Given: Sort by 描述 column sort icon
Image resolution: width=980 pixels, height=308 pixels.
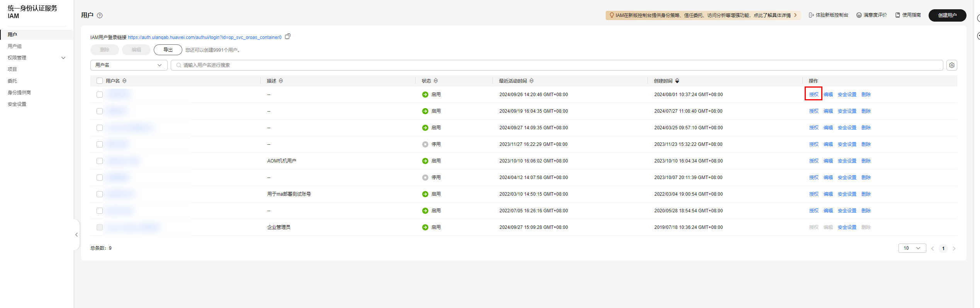Looking at the screenshot, I should pyautogui.click(x=281, y=81).
